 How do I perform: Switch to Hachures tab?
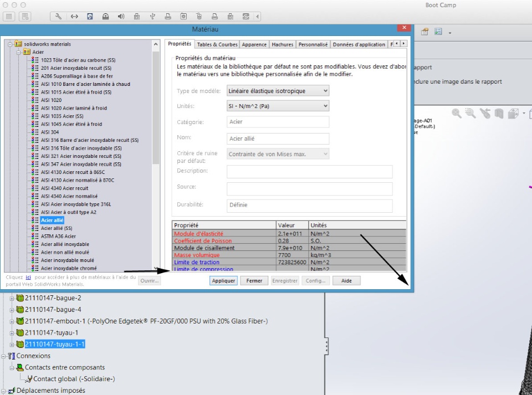pos(282,44)
